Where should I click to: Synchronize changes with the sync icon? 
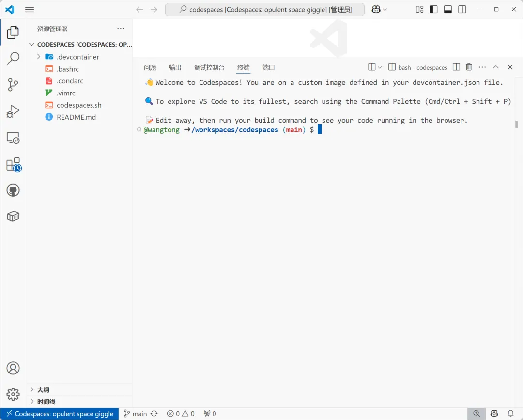click(x=154, y=414)
